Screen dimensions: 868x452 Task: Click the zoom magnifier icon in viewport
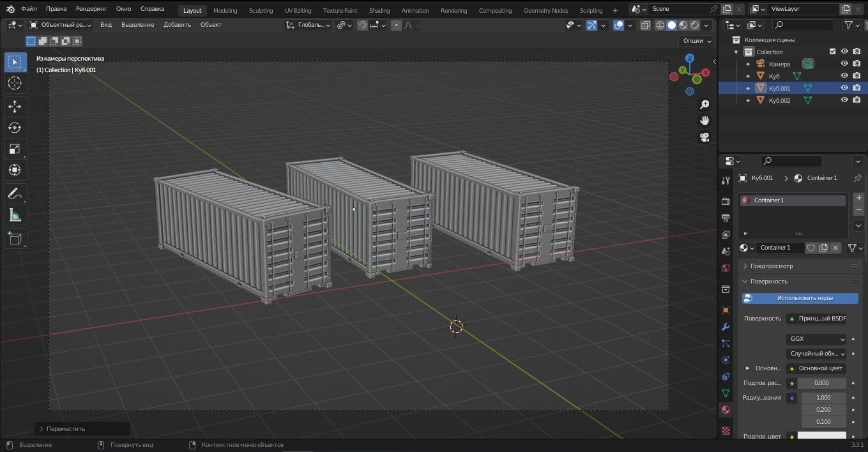tap(704, 105)
